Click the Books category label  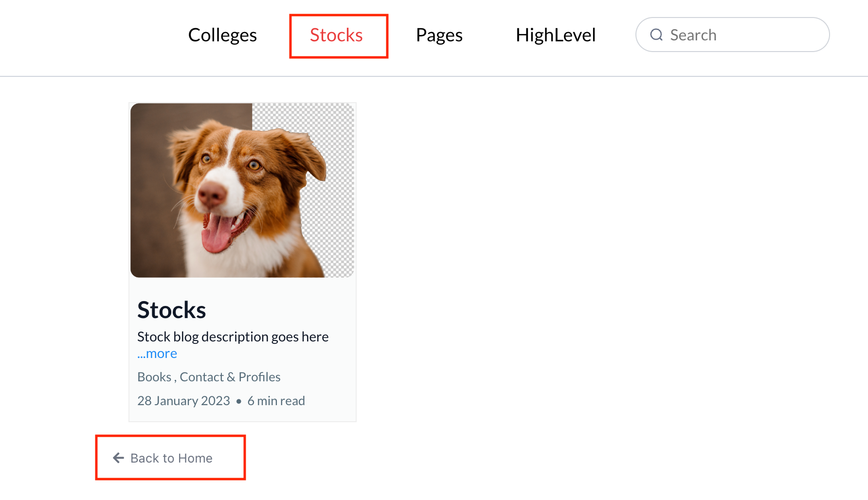point(154,377)
